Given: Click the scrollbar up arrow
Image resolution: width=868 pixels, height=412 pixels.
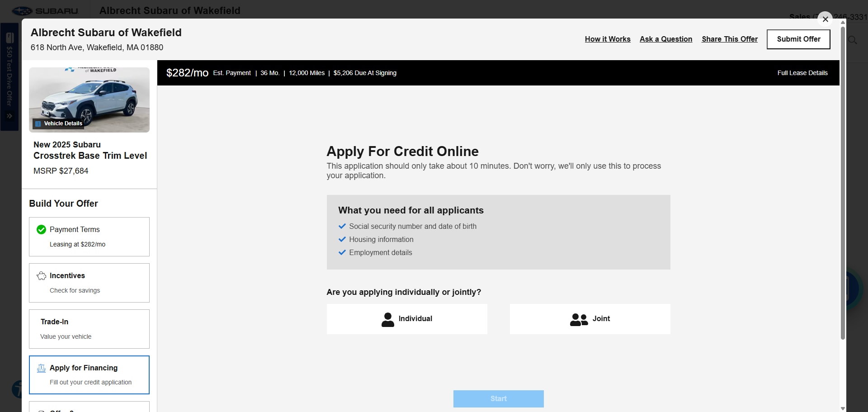Looking at the screenshot, I should [x=843, y=22].
